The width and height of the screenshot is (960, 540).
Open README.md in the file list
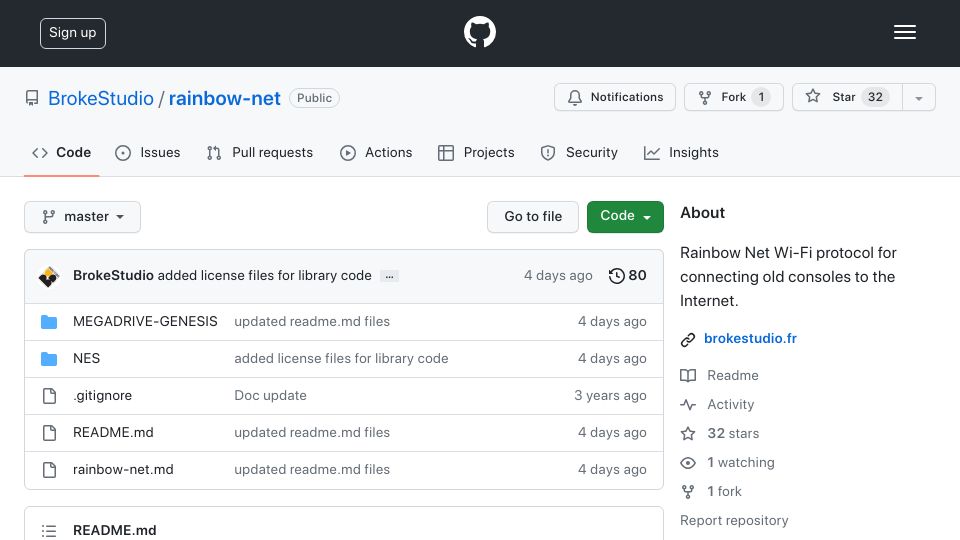[x=113, y=433]
